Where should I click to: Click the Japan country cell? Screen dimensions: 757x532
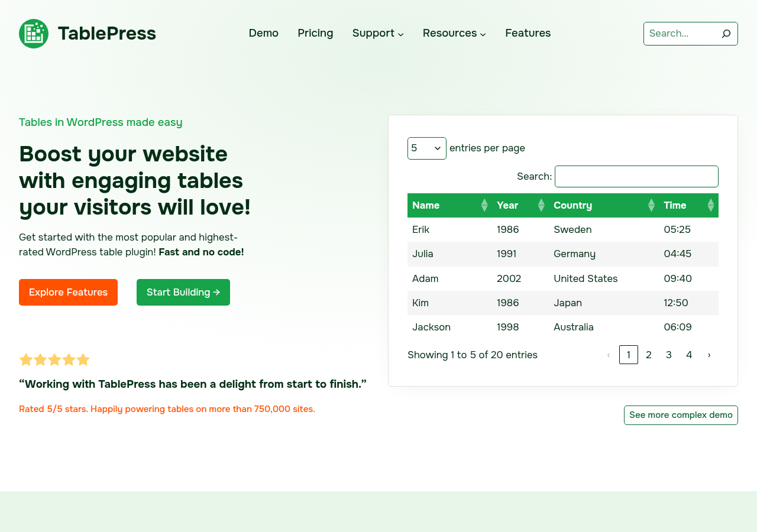604,303
